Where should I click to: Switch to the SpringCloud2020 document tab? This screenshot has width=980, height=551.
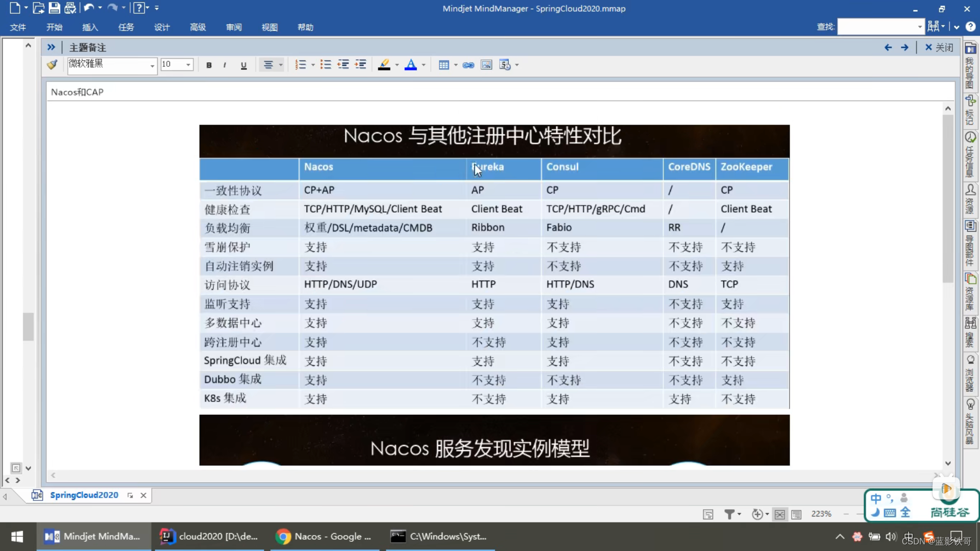pos(84,495)
